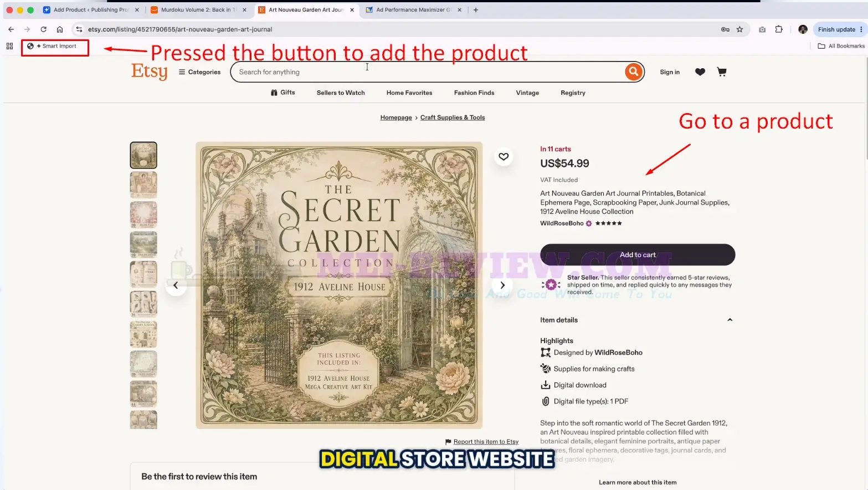Image resolution: width=868 pixels, height=490 pixels.
Task: Open the All Bookmarks folder
Action: [x=841, y=46]
